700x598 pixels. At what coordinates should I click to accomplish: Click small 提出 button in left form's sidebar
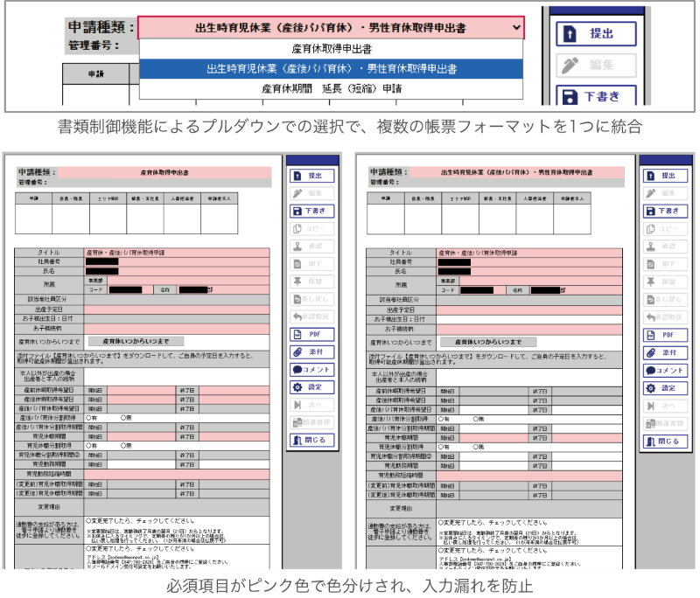312,176
